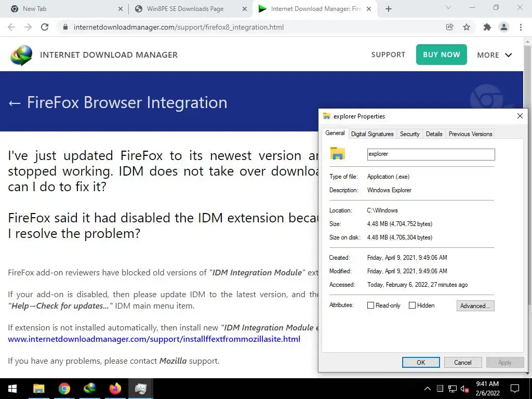Screen dimensions: 532x399
Task: Click the padlock site info icon
Action: tap(65, 27)
